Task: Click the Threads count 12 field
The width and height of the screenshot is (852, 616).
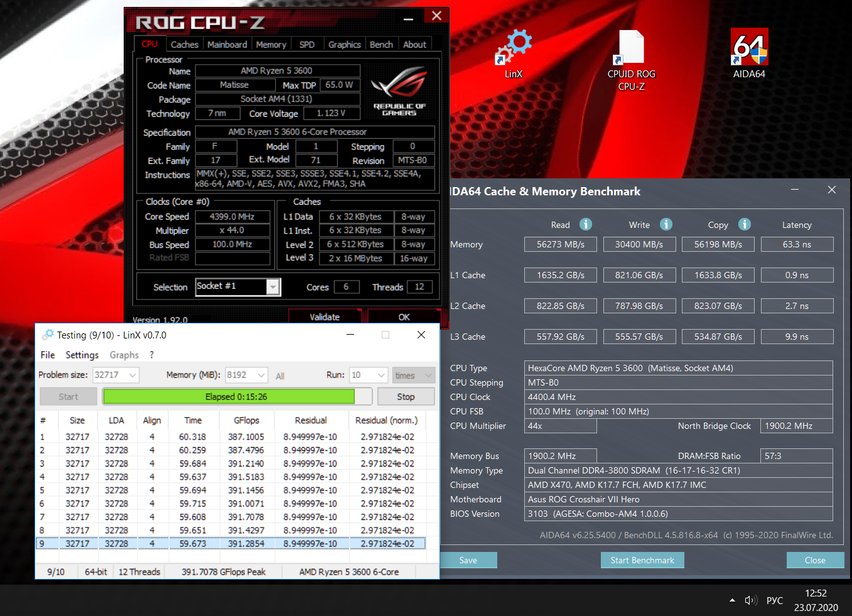Action: coord(419,287)
